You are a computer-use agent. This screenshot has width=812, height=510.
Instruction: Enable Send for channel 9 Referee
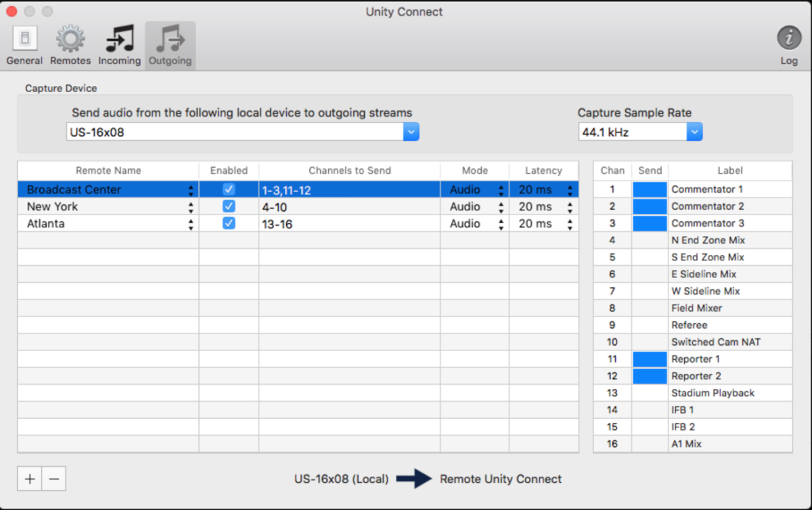pyautogui.click(x=650, y=325)
